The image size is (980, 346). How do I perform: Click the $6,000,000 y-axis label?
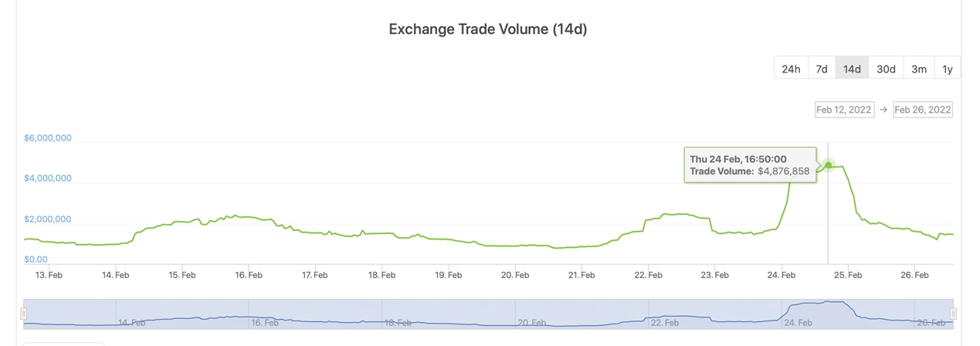point(48,138)
